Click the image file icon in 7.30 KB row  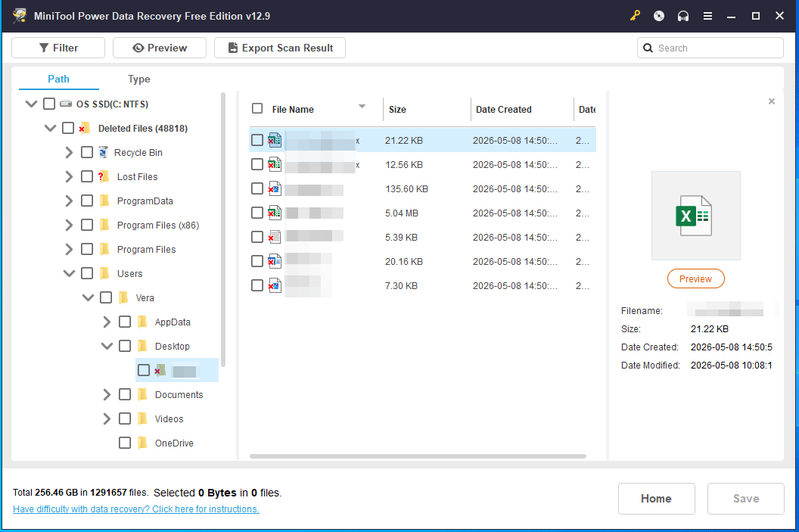(x=275, y=285)
